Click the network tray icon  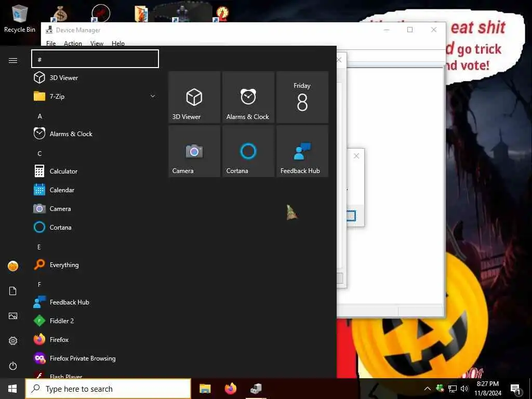[x=453, y=389]
